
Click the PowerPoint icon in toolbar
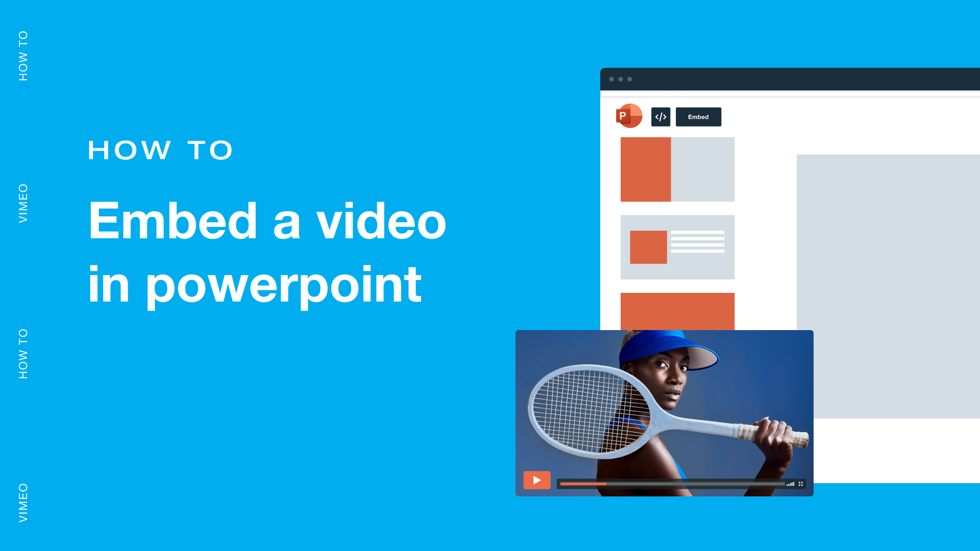[x=626, y=116]
